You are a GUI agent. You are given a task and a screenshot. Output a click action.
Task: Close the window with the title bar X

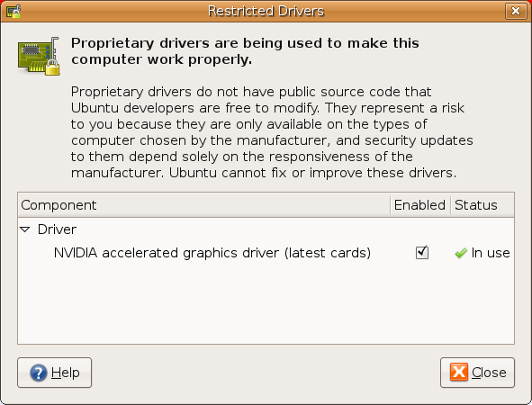(516, 11)
